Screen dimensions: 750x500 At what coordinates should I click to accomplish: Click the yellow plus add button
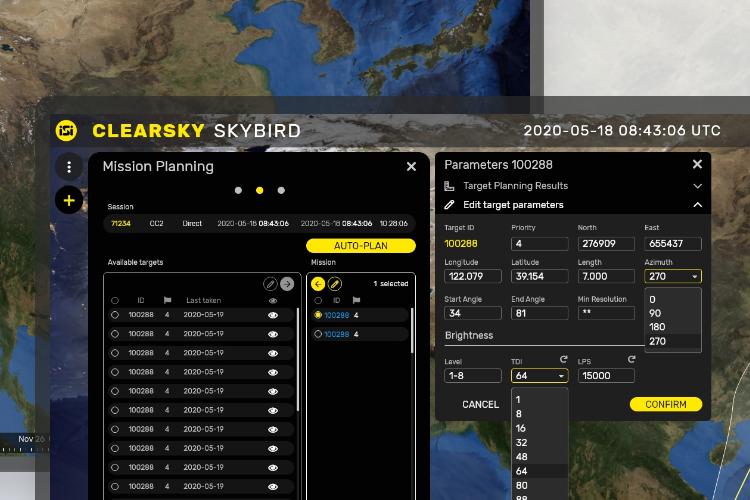(x=69, y=200)
